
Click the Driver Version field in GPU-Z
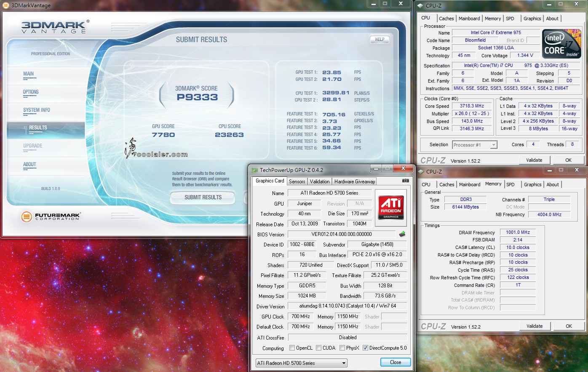click(347, 306)
